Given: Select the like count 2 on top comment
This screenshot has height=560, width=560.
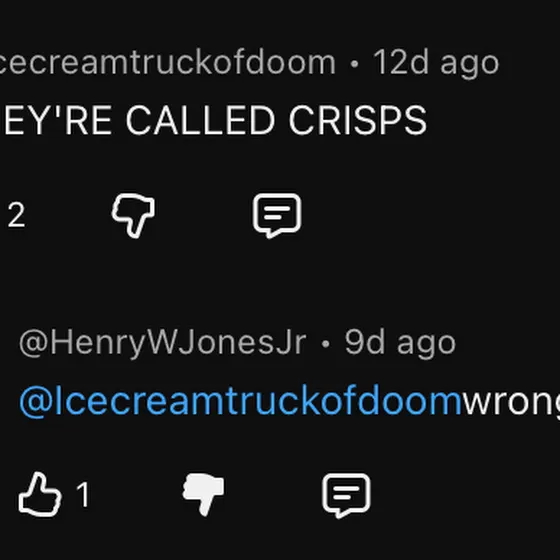Looking at the screenshot, I should click(16, 215).
